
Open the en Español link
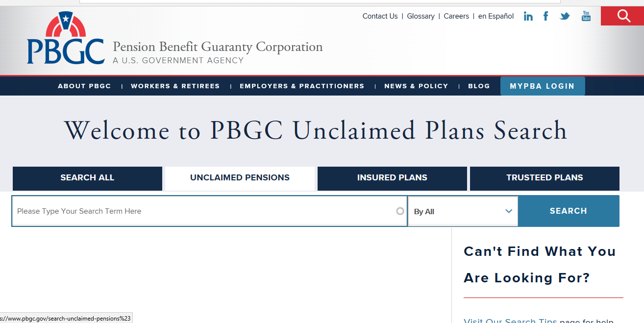click(x=496, y=16)
